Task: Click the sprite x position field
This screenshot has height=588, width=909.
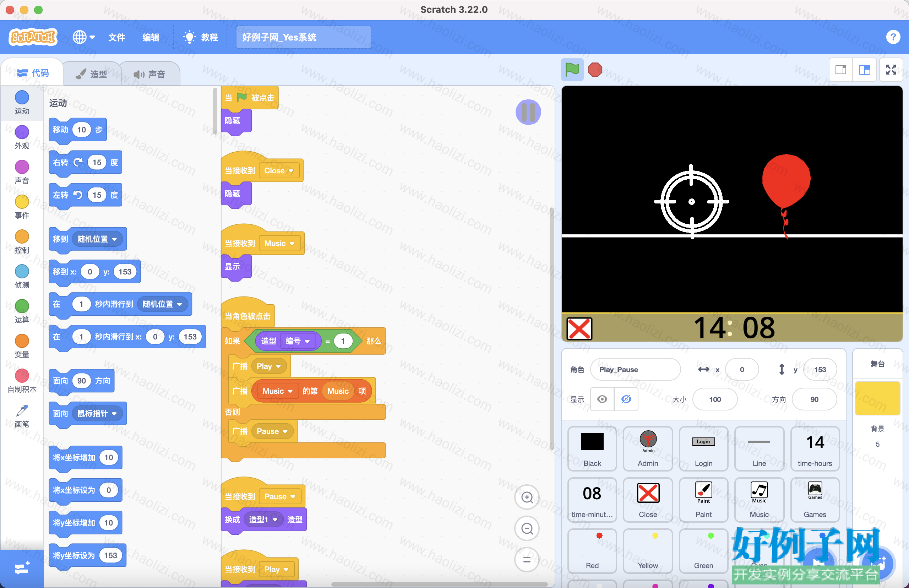Action: pos(742,369)
